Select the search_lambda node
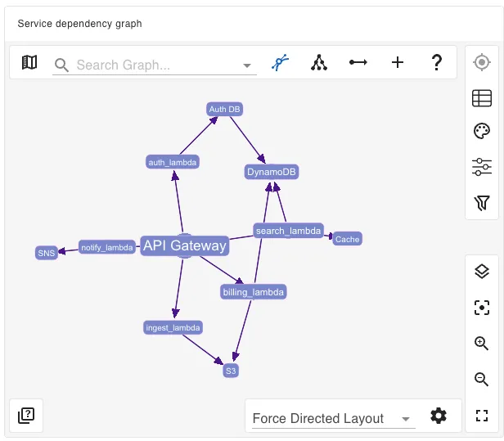This screenshot has width=504, height=441. pyautogui.click(x=288, y=231)
